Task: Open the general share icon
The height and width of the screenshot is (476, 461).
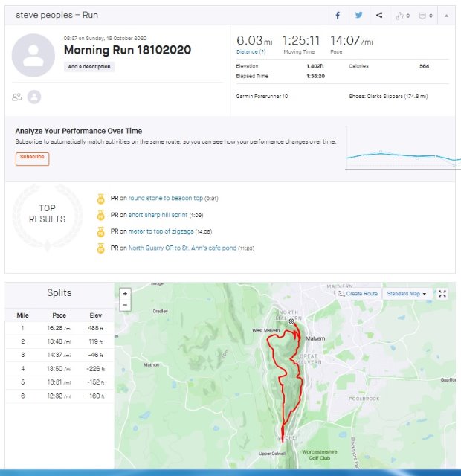Action: click(379, 15)
